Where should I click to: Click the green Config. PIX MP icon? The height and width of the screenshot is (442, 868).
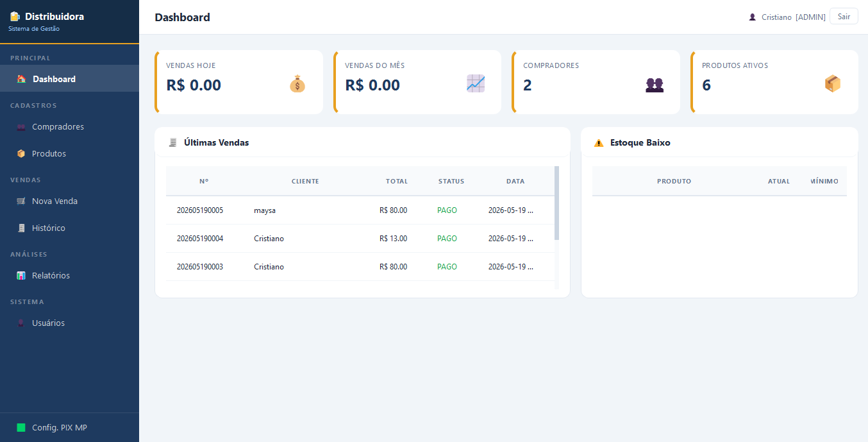pyautogui.click(x=21, y=428)
